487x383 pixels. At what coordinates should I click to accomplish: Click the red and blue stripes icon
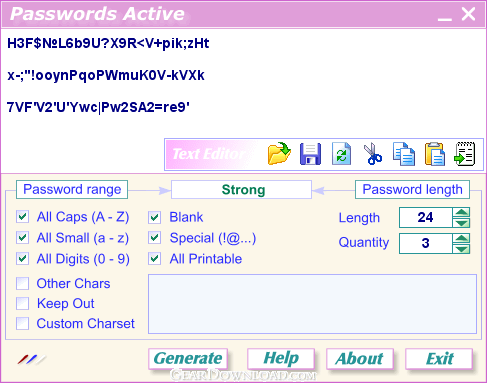pyautogui.click(x=32, y=359)
